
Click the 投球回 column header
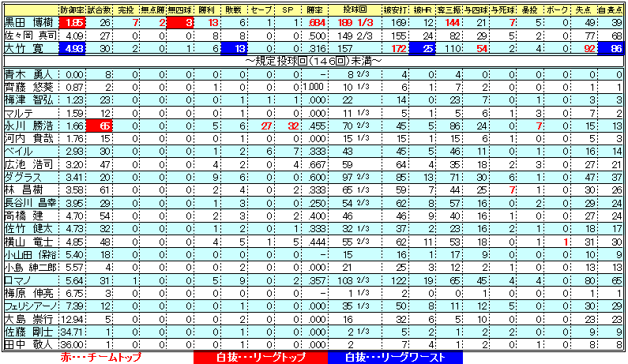coord(355,10)
